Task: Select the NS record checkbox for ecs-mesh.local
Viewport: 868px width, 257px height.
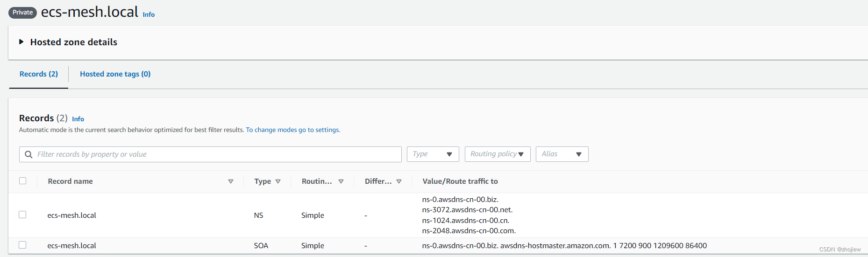Action: coord(22,215)
